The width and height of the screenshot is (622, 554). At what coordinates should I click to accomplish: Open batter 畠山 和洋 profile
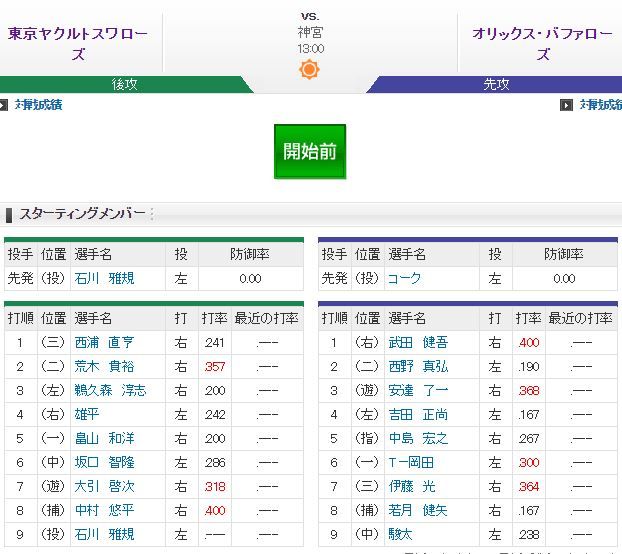104,439
